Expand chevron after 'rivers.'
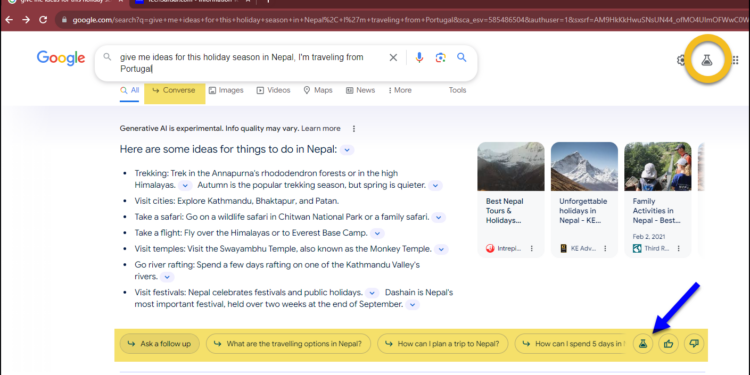Screen dimensions: 750x375 [x=167, y=277]
